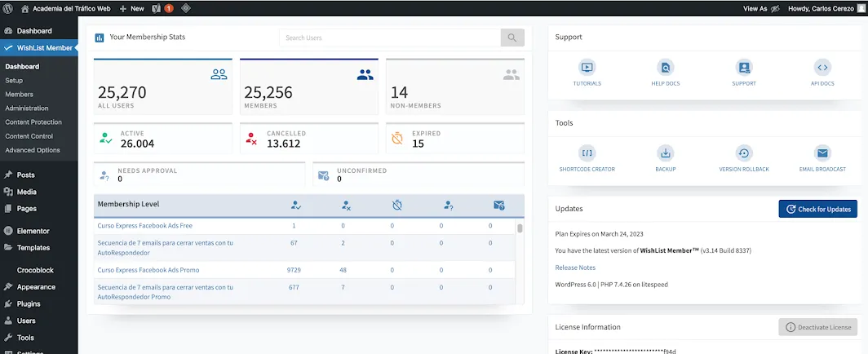Open the Tutorials support icon
The height and width of the screenshot is (354, 868).
(587, 68)
